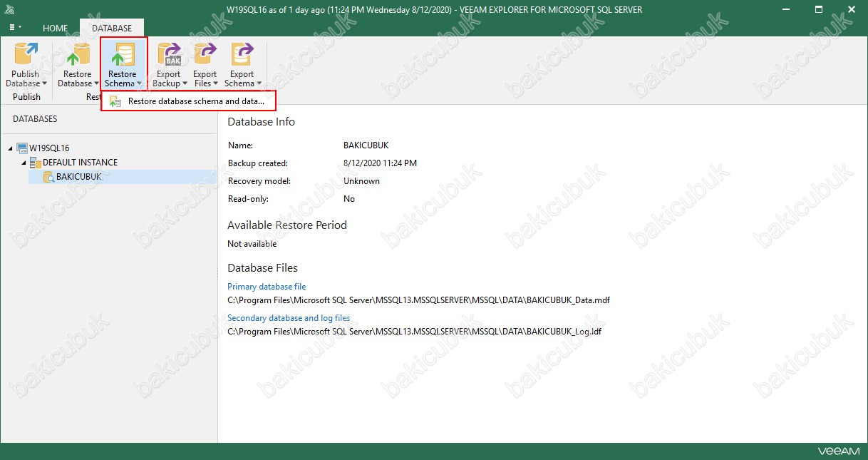Maximize the Veeam Explorer window
Image resolution: width=868 pixels, height=460 pixels.
point(820,9)
